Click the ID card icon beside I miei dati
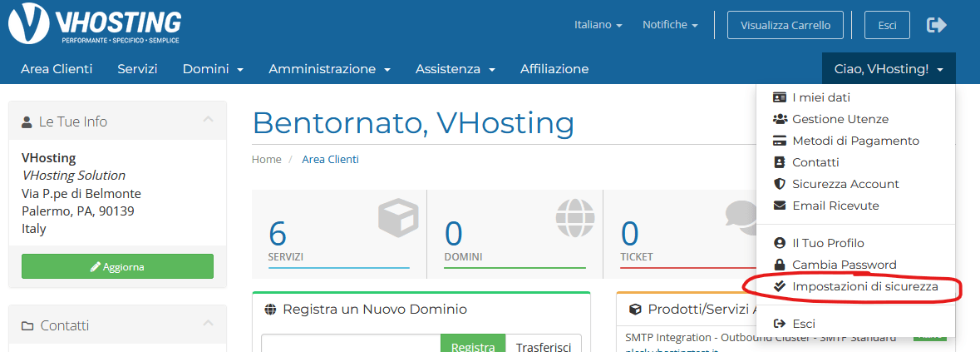Screen dimensions: 980x352 (779, 97)
